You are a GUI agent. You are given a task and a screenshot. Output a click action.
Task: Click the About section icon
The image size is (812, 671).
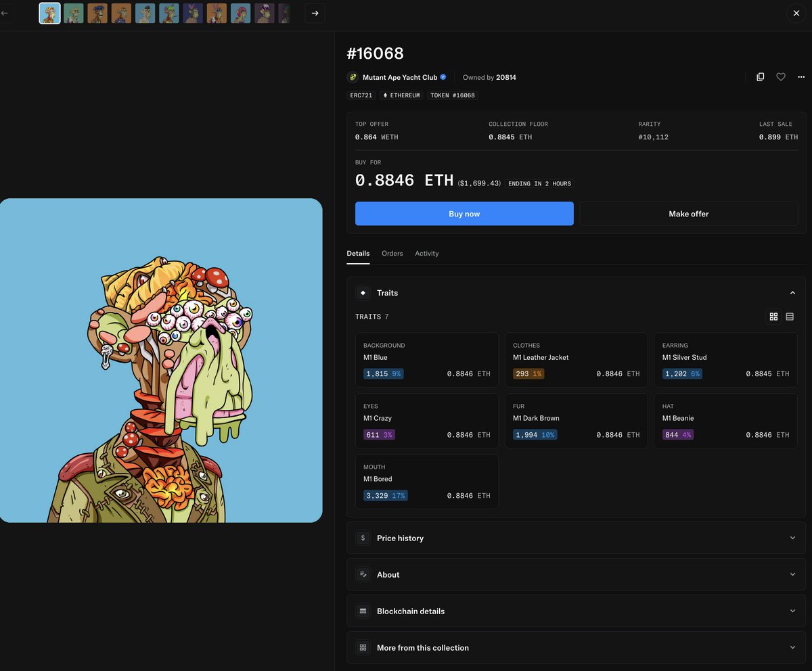363,574
